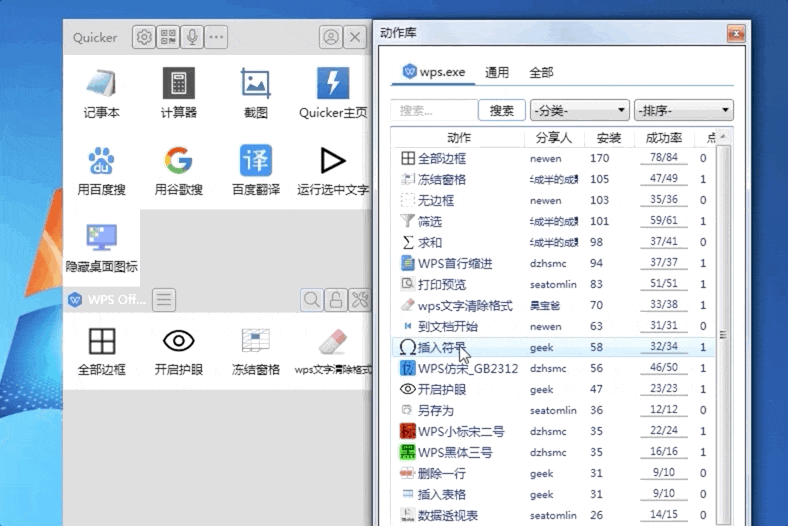The width and height of the screenshot is (788, 526).
Task: Select the 求和 row
Action: pyautogui.click(x=553, y=243)
